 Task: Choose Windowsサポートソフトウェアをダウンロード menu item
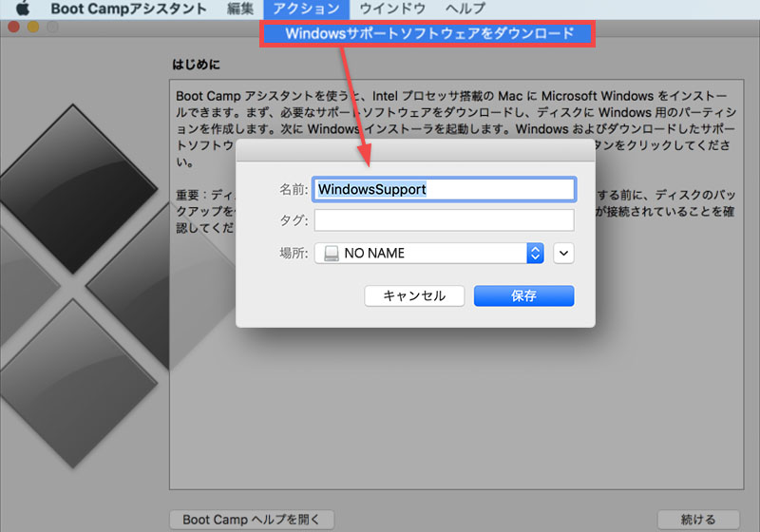(x=427, y=33)
